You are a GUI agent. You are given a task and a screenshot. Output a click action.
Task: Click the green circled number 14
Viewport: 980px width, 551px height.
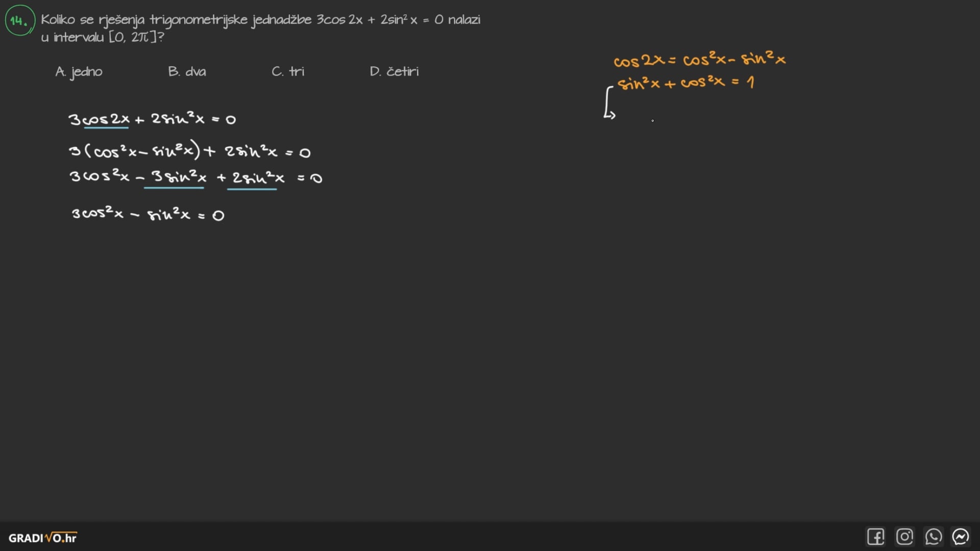pos(20,20)
